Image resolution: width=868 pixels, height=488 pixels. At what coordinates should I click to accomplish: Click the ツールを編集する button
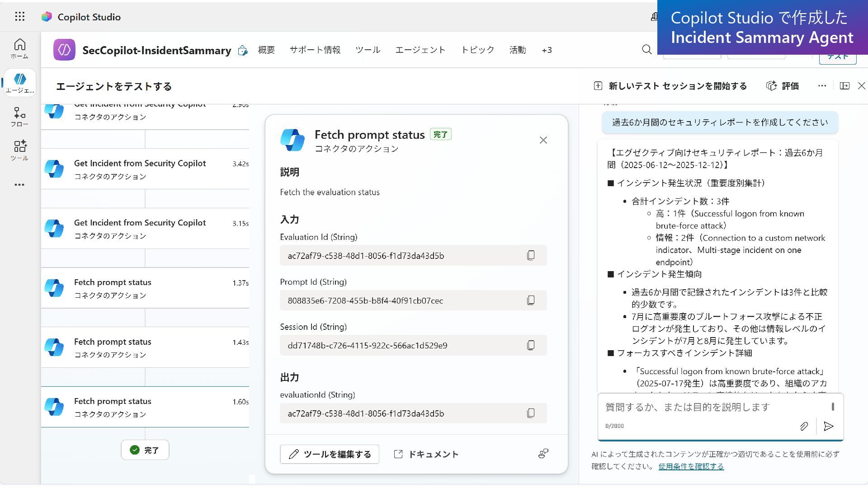click(330, 454)
